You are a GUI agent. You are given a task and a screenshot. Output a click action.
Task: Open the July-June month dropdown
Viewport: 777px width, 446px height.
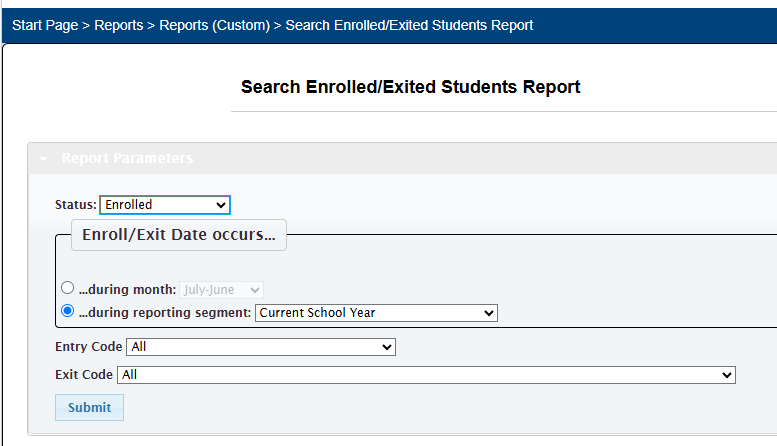tap(221, 289)
